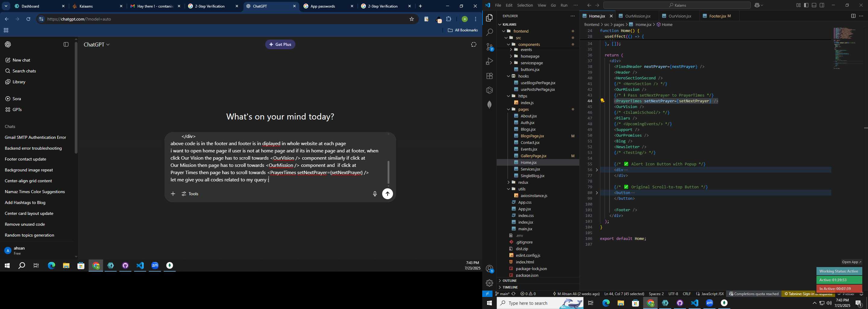Open the Source Control view icon
Viewport: 868px width, 309px height.
[x=489, y=47]
